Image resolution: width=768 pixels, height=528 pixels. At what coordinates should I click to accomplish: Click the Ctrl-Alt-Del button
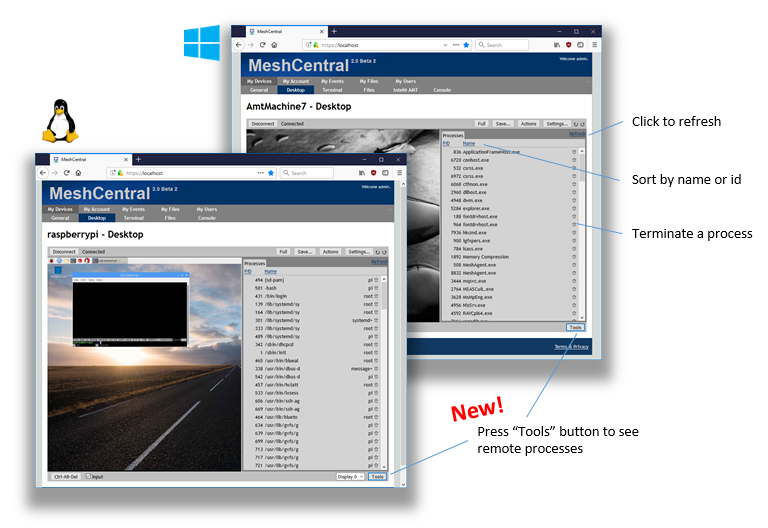click(x=66, y=477)
